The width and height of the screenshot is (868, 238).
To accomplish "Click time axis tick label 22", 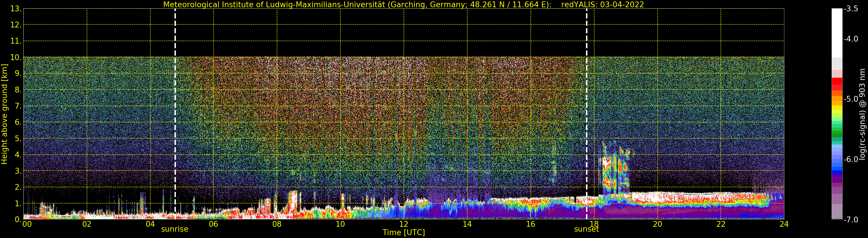I will [721, 224].
